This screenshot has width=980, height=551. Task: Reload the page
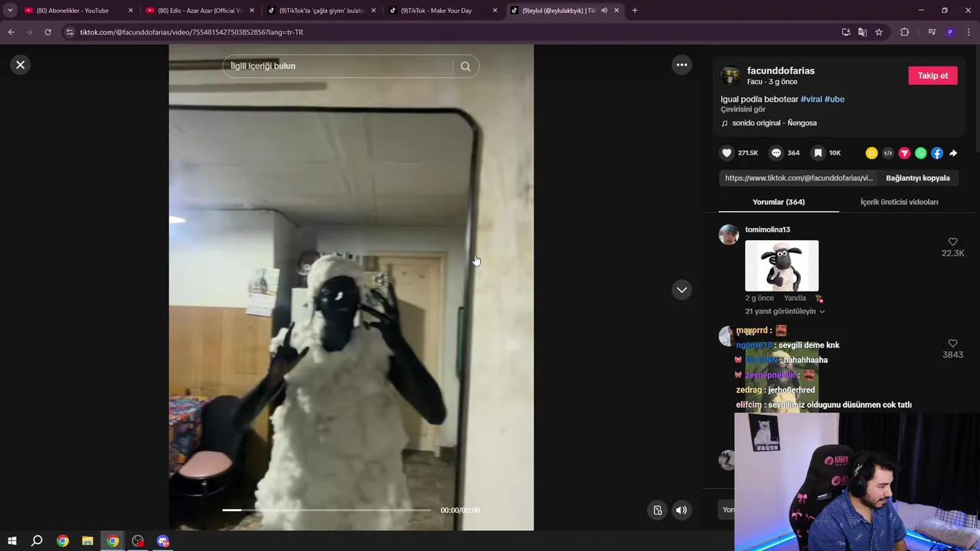[x=47, y=32]
